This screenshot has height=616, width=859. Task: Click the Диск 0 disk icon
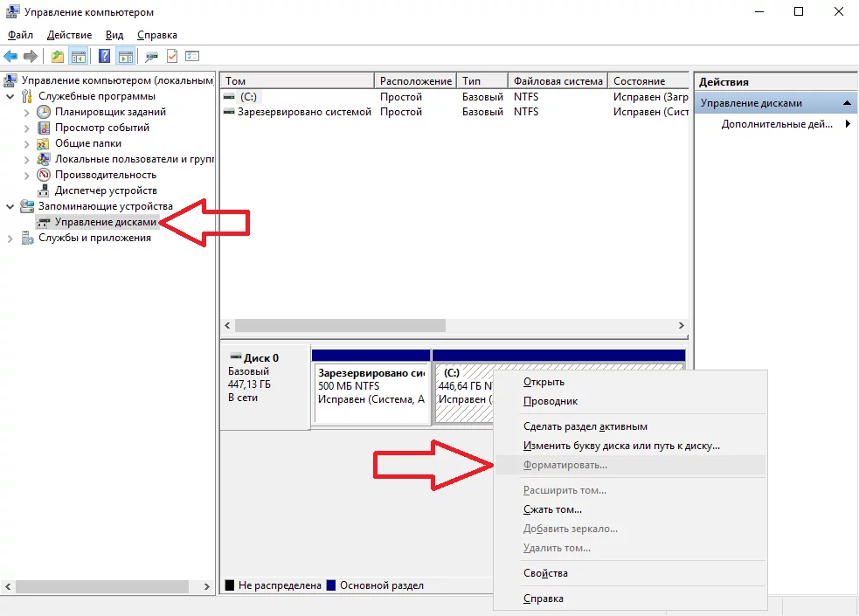click(x=235, y=356)
